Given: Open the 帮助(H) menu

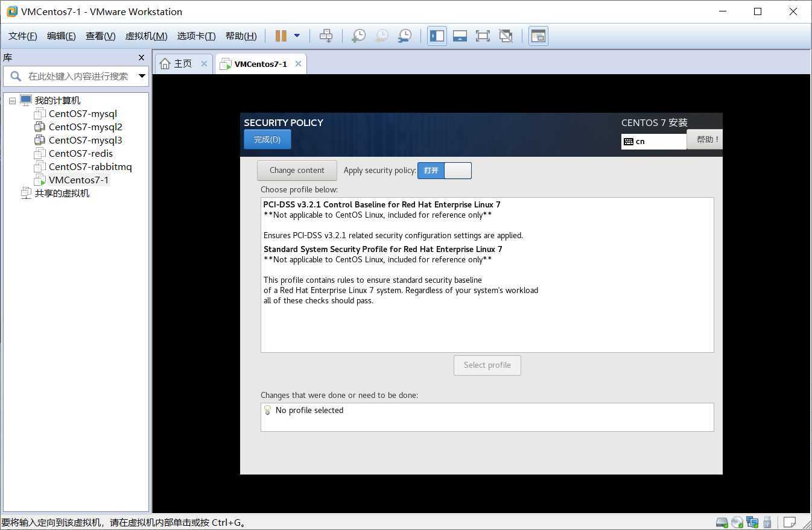Looking at the screenshot, I should (x=241, y=36).
